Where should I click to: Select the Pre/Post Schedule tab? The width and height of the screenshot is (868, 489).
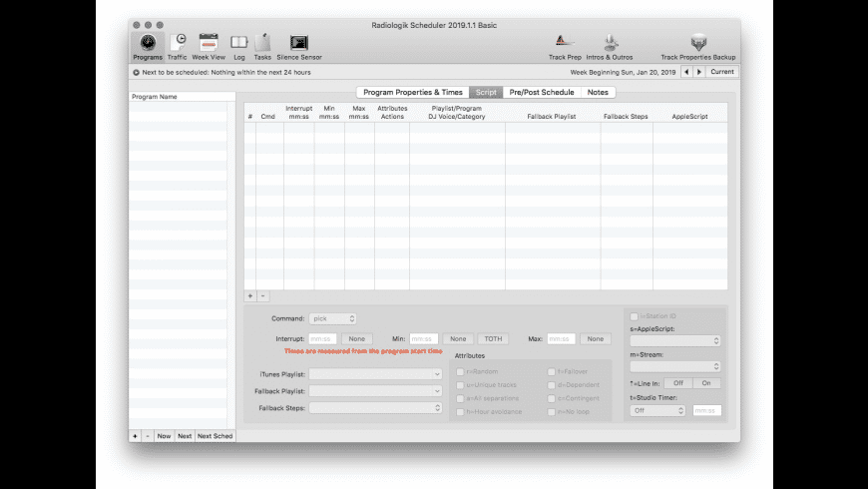click(x=542, y=92)
